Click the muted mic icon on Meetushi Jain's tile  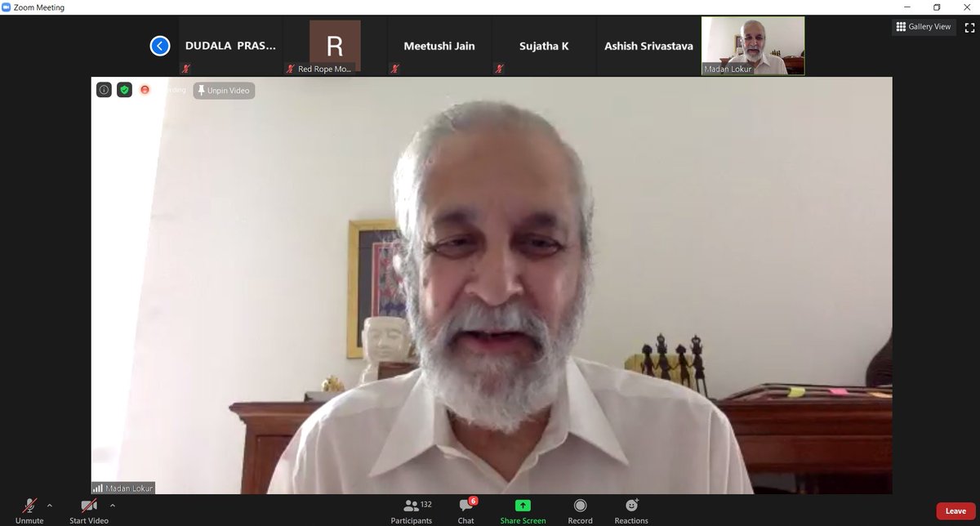pos(395,69)
